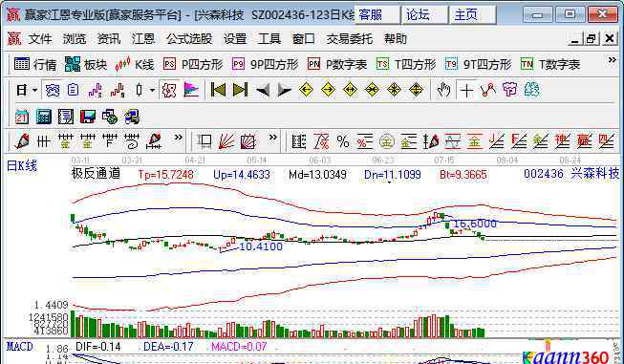Open the 交易委托 menu
The width and height of the screenshot is (624, 364).
350,38
